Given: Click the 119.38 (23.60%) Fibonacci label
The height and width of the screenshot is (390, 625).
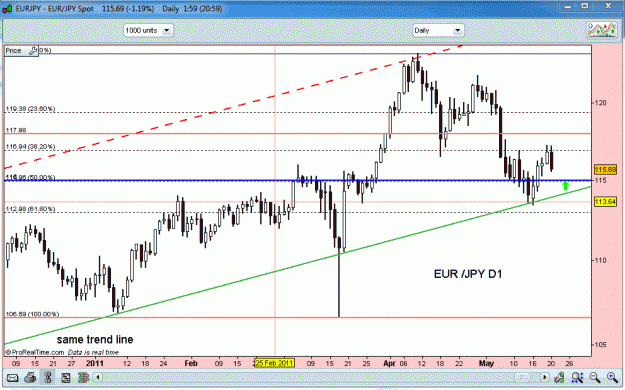Looking at the screenshot, I should [30, 109].
